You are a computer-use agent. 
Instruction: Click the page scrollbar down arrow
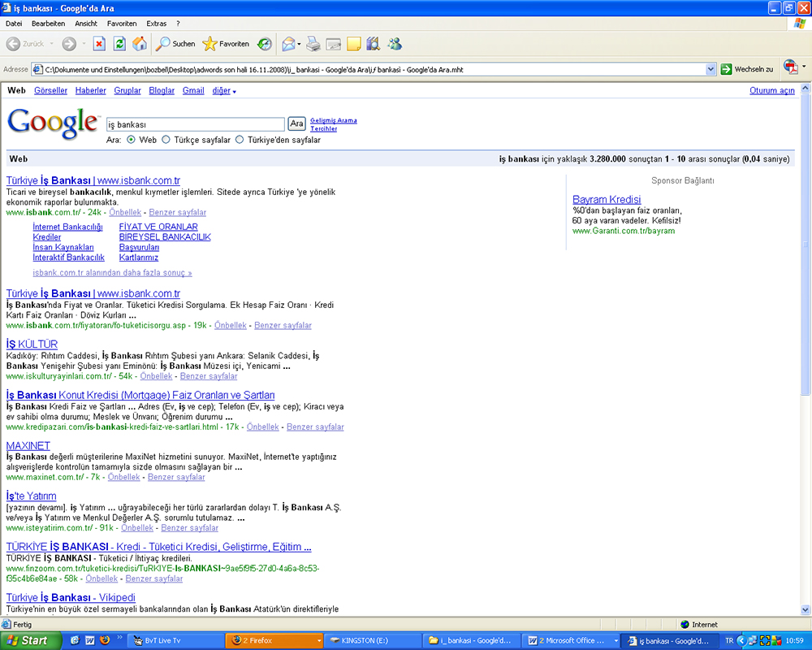coord(806,609)
